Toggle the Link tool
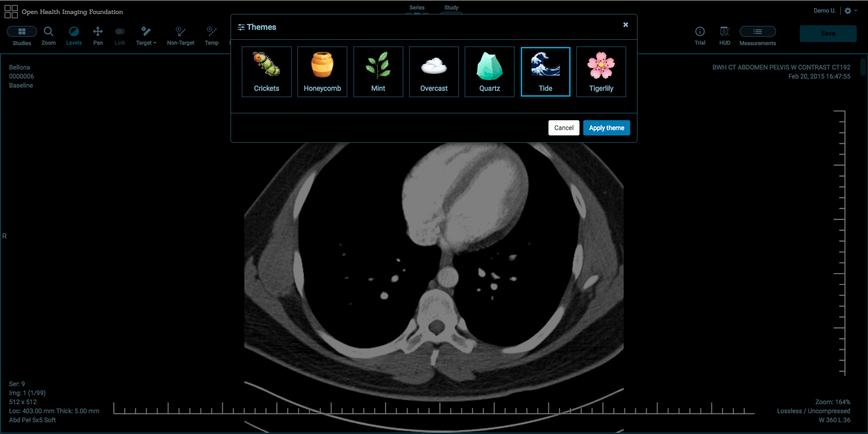Screen dimensions: 868x434 [120, 36]
